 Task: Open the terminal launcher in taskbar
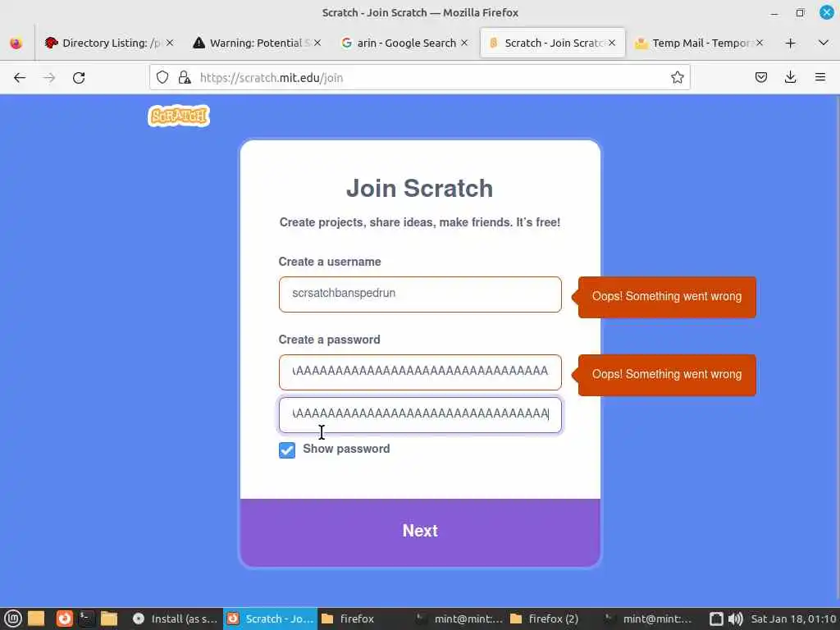click(x=86, y=619)
